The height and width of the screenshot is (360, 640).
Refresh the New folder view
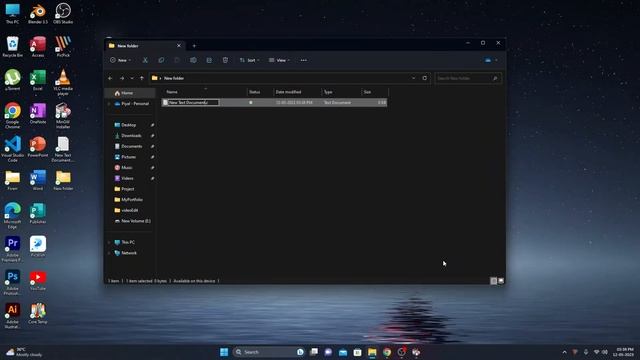(x=424, y=78)
